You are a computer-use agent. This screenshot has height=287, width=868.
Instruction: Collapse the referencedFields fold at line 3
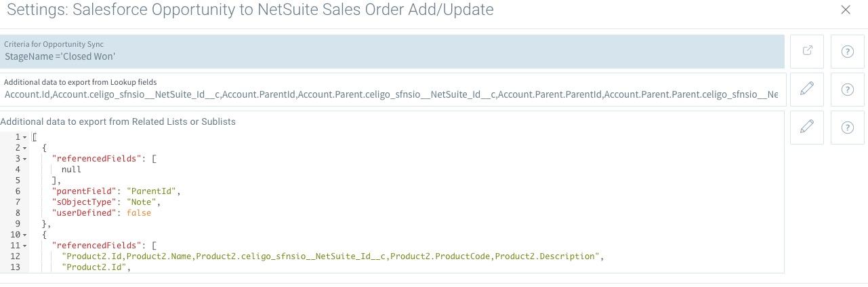(x=25, y=159)
